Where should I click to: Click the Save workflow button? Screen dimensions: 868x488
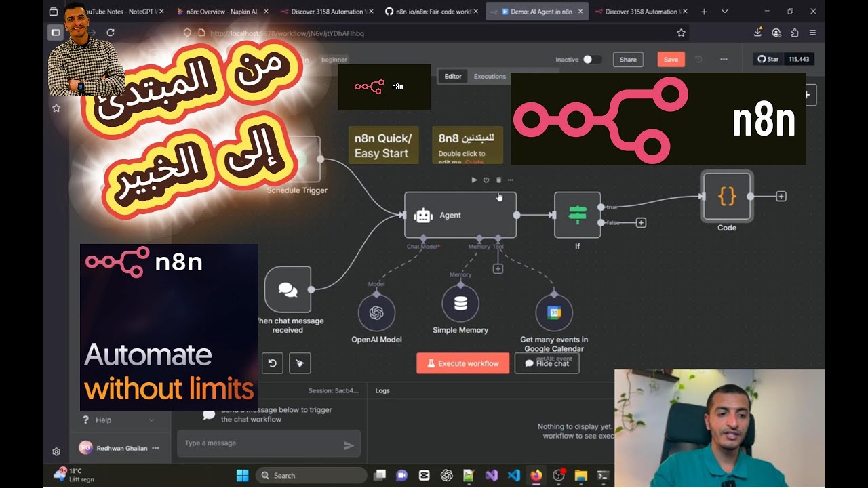(671, 60)
